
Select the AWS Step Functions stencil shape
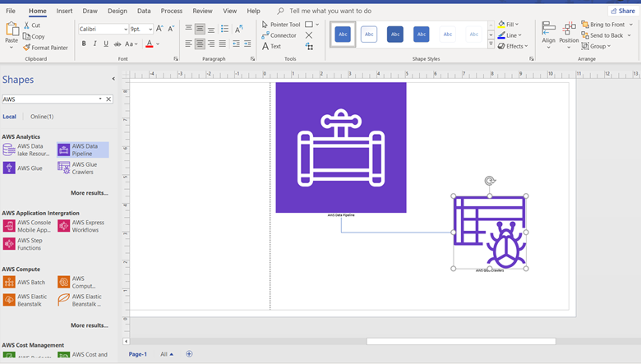pos(23,244)
